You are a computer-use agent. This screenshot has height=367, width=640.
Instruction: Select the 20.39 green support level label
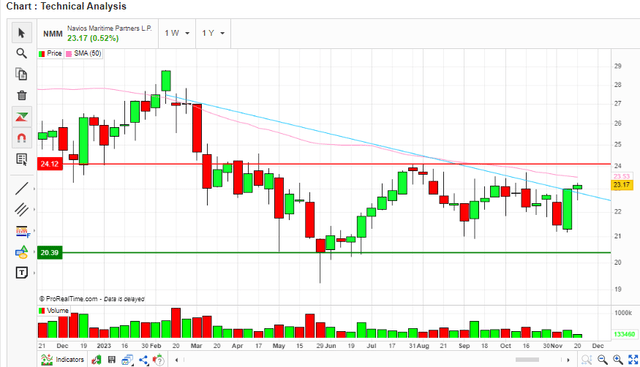[50, 252]
